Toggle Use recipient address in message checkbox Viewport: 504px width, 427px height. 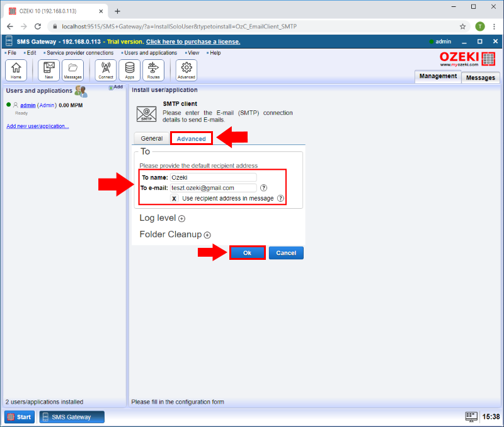(x=174, y=198)
